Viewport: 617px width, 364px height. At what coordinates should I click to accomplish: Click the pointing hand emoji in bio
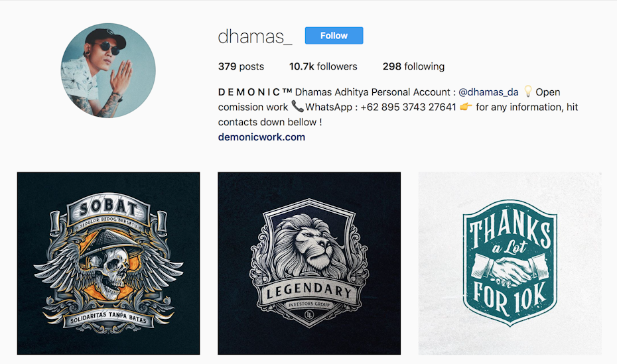point(466,107)
